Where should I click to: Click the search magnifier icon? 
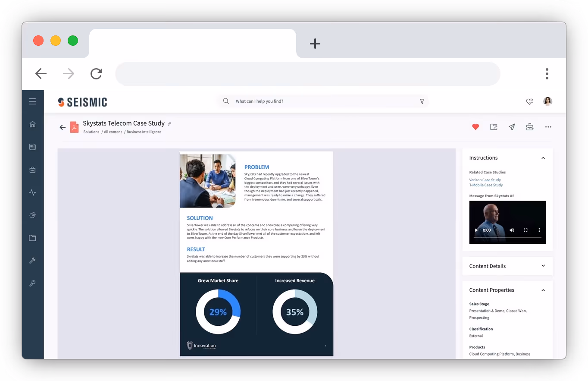[x=226, y=101]
